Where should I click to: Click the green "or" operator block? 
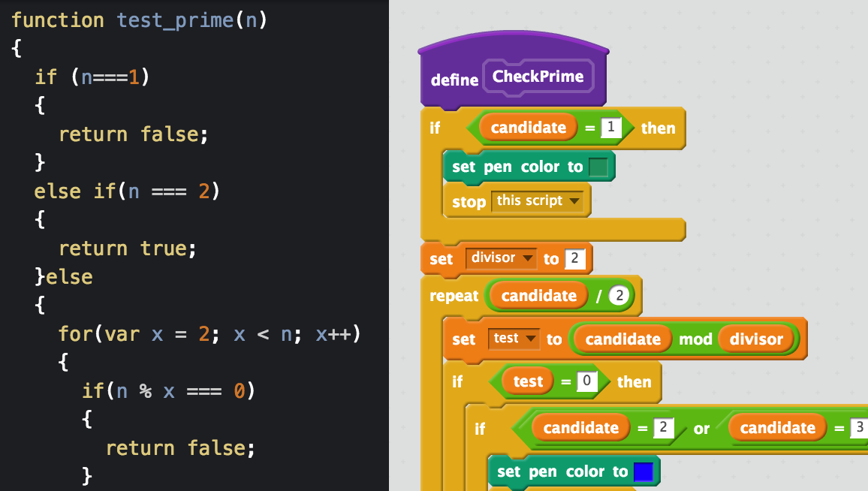click(701, 428)
